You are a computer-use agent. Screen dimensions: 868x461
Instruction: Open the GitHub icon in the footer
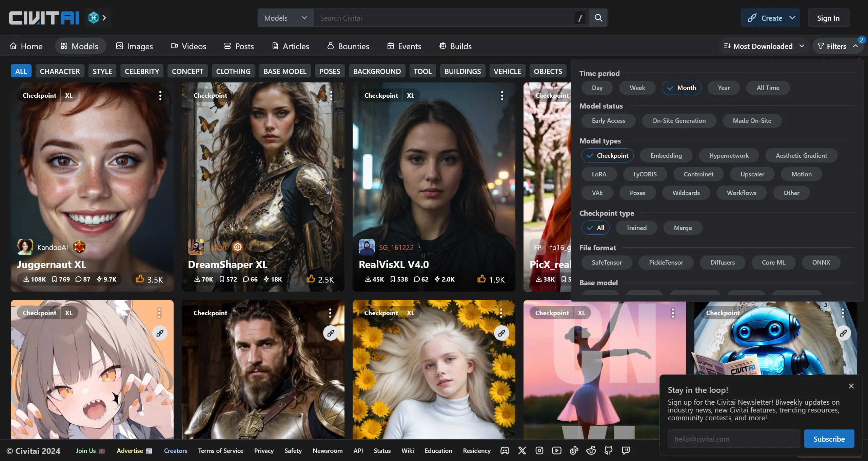[609, 450]
